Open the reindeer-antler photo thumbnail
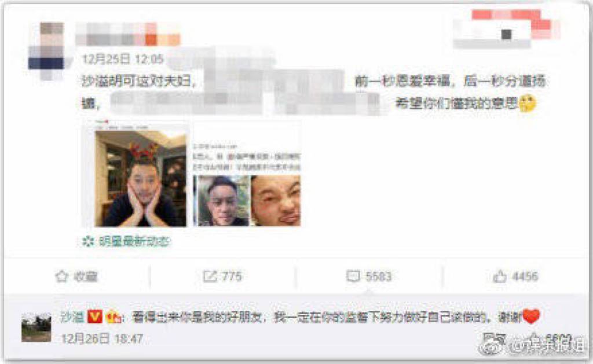This screenshot has width=593, height=364. [140, 178]
